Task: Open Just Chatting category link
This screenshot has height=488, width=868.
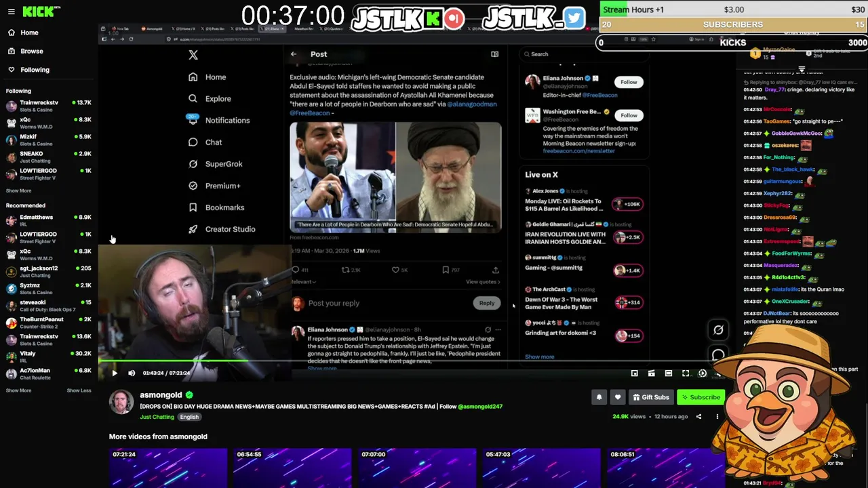Action: (x=157, y=417)
